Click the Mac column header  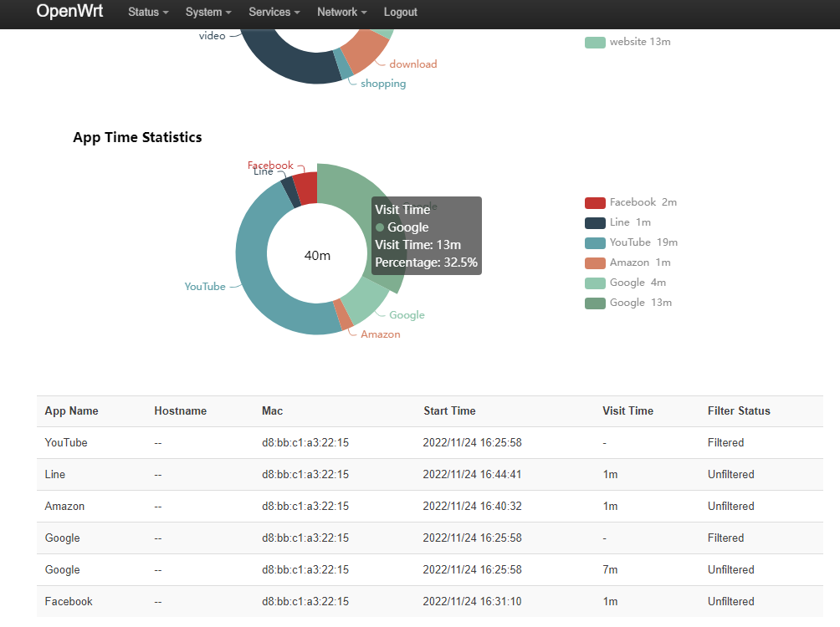(x=272, y=410)
